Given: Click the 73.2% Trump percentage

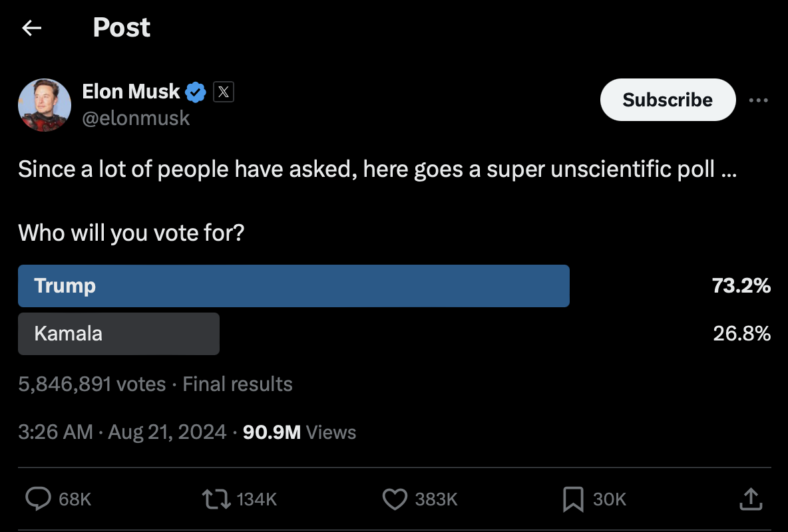Looking at the screenshot, I should click(741, 286).
